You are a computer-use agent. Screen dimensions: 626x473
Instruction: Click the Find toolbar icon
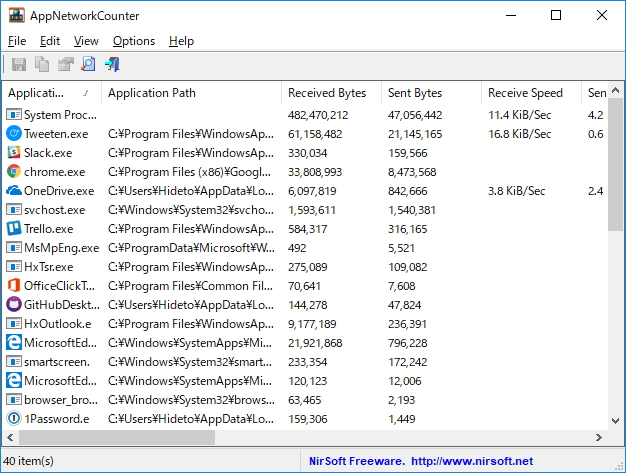pos(88,64)
